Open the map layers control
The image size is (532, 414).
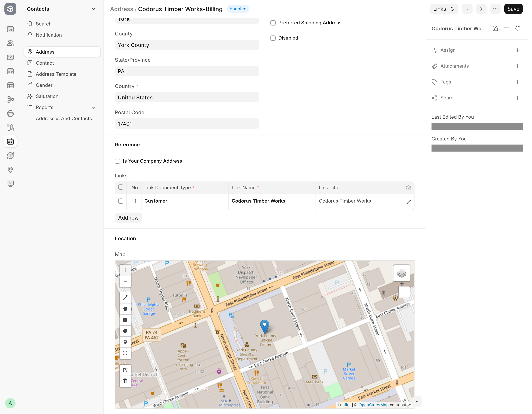[x=401, y=273]
